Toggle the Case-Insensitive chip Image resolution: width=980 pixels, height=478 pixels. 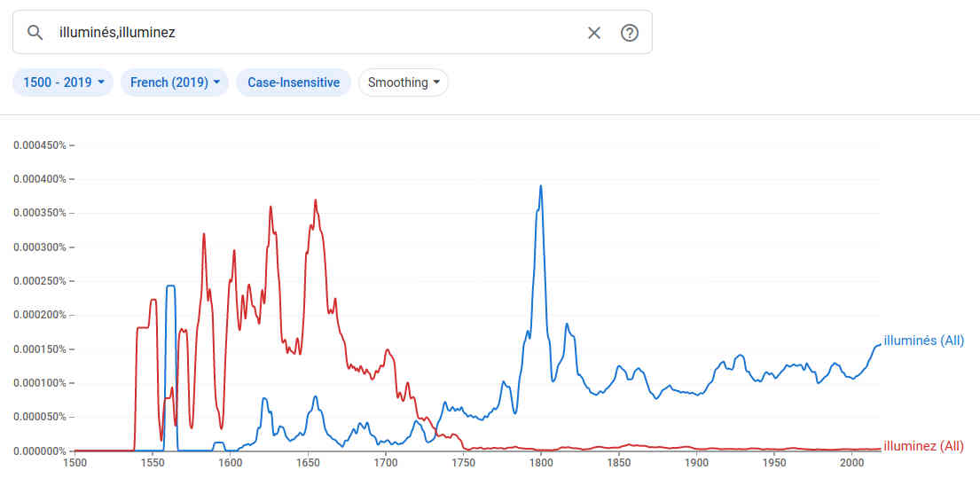pos(294,82)
